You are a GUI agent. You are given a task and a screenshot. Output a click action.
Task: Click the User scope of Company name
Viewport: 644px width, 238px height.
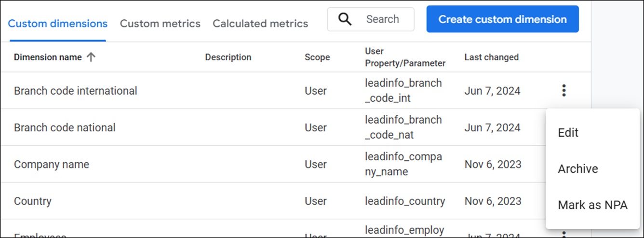point(316,164)
